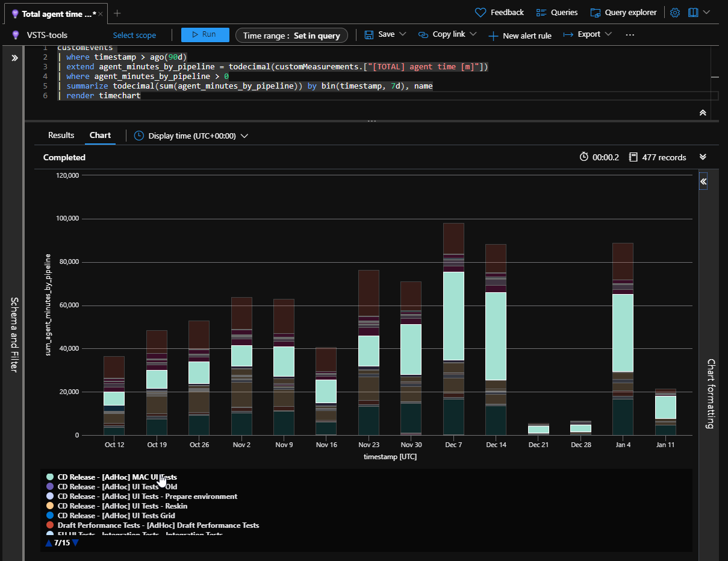Open the documentation book icon
The height and width of the screenshot is (561, 728).
693,13
